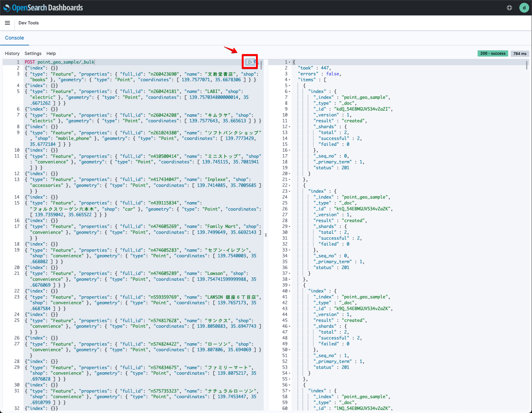Open the help icon in top header
This screenshot has width=532, height=413.
[x=509, y=8]
